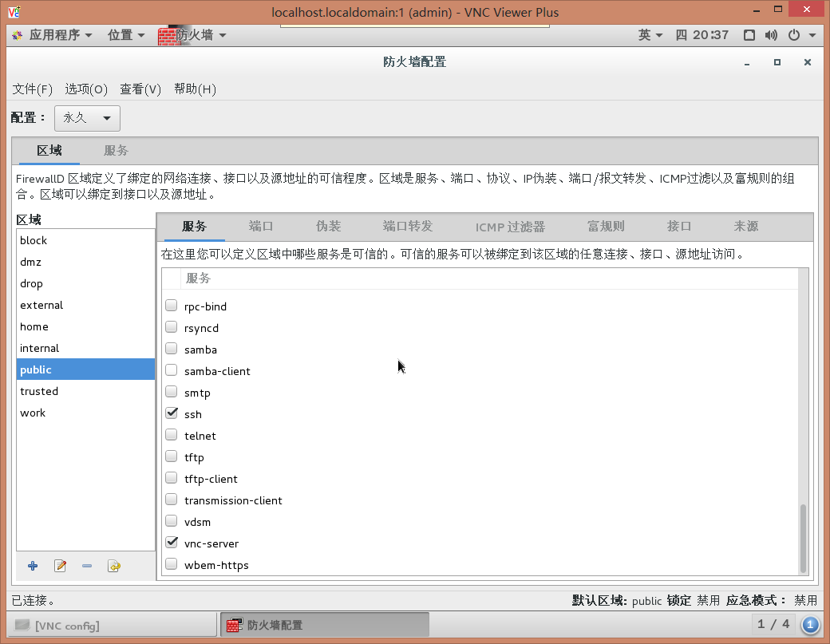Viewport: 830px width, 644px height.
Task: Check the vdsm service box
Action: coord(171,521)
